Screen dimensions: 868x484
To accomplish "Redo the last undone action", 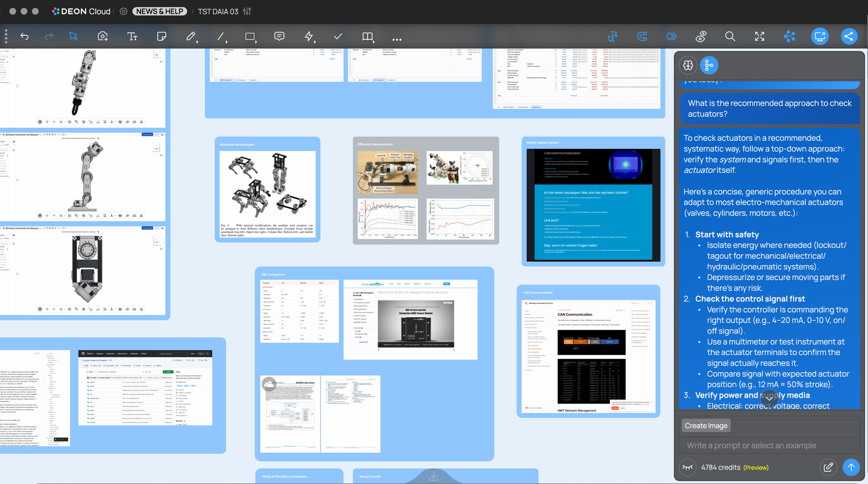I will click(49, 36).
